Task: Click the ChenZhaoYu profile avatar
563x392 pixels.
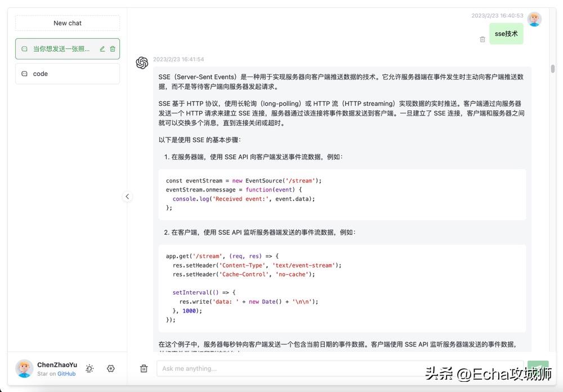Action: coord(24,368)
